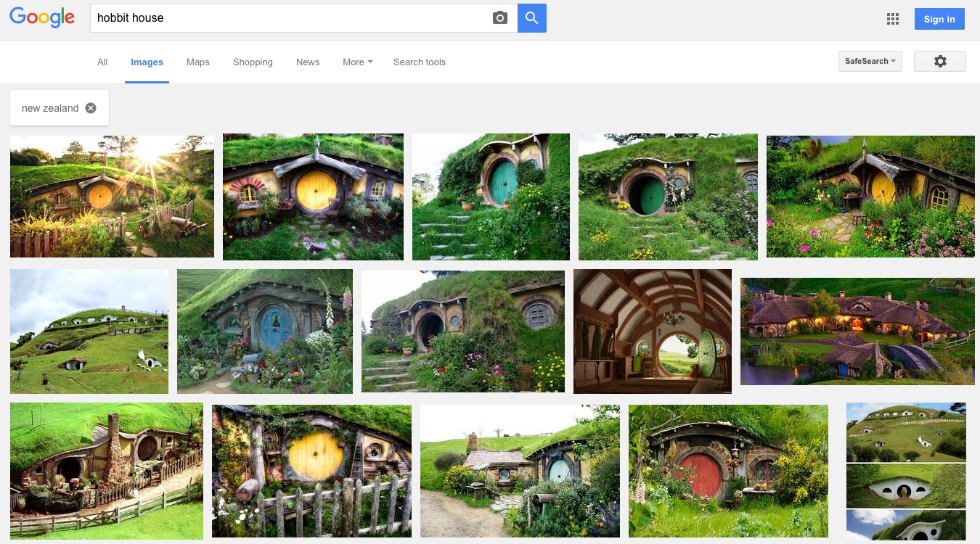The height and width of the screenshot is (544, 980).
Task: Click the blue magnifier search button
Action: (x=532, y=18)
